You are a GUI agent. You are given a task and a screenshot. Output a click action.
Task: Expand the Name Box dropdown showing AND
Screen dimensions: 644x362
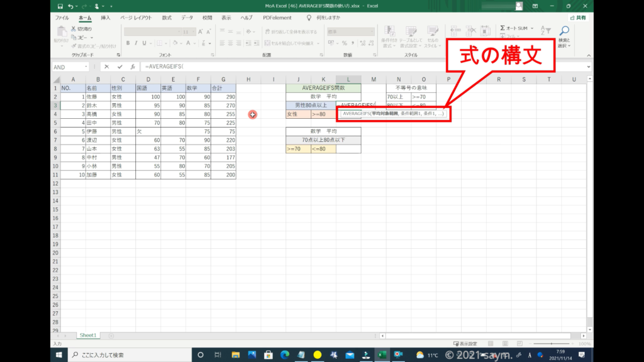point(86,67)
